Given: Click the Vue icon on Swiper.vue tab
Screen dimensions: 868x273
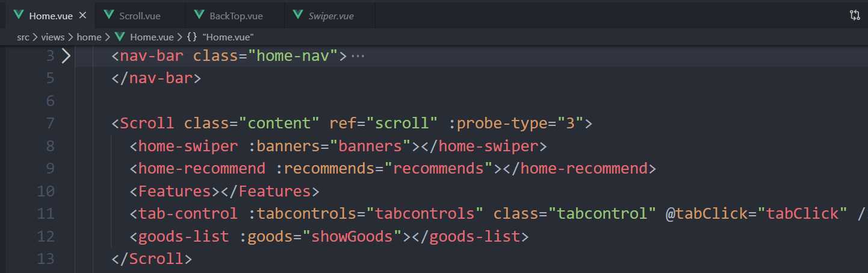Looking at the screenshot, I should coord(298,15).
